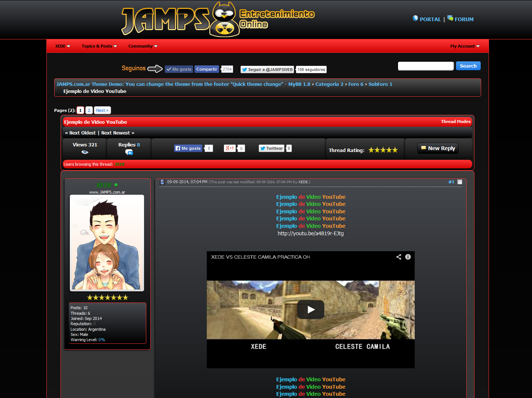Image resolution: width=532 pixels, height=398 pixels.
Task: Click the top Facebook Me gusta button
Action: [x=179, y=69]
